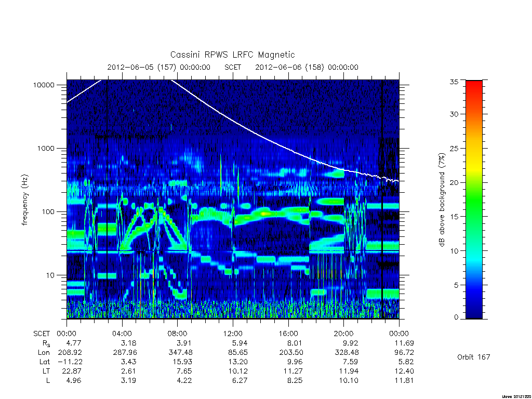Click Rs value 3.18
Viewport: 532px width, 399px height.
click(129, 343)
